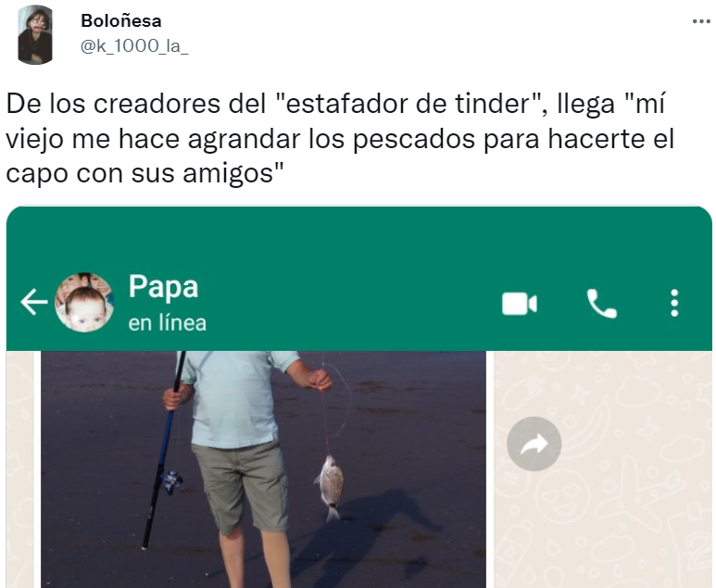Viewport: 716px width, 588px height.
Task: Open the fisherman photo message
Action: (263, 469)
